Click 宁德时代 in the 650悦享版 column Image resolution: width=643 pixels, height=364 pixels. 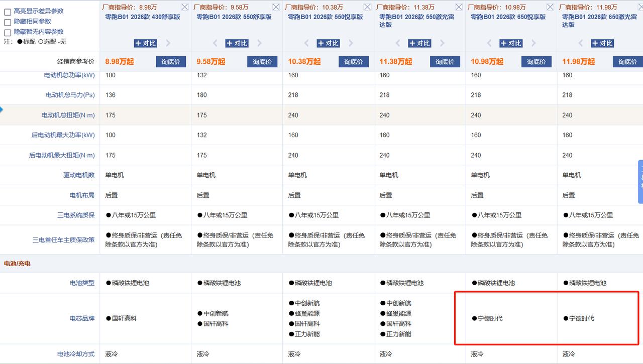(x=487, y=318)
